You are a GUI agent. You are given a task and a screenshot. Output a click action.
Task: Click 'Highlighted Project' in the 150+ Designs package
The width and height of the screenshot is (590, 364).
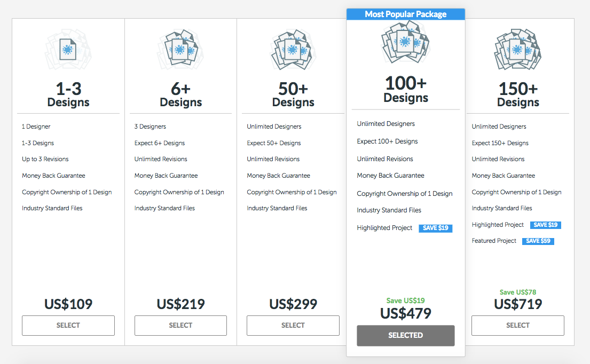(x=498, y=225)
